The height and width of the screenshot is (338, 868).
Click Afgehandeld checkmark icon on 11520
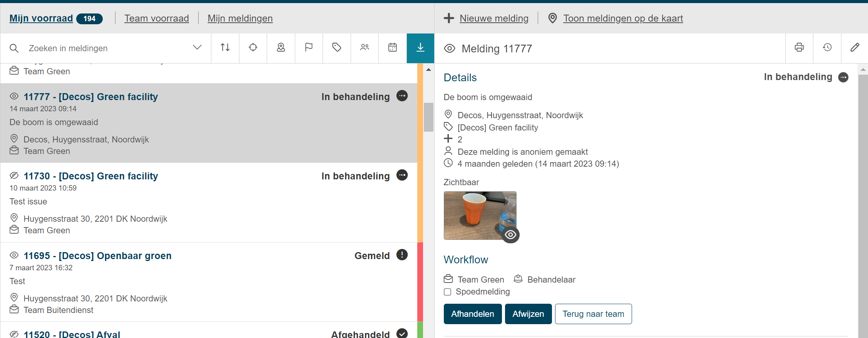[402, 333]
